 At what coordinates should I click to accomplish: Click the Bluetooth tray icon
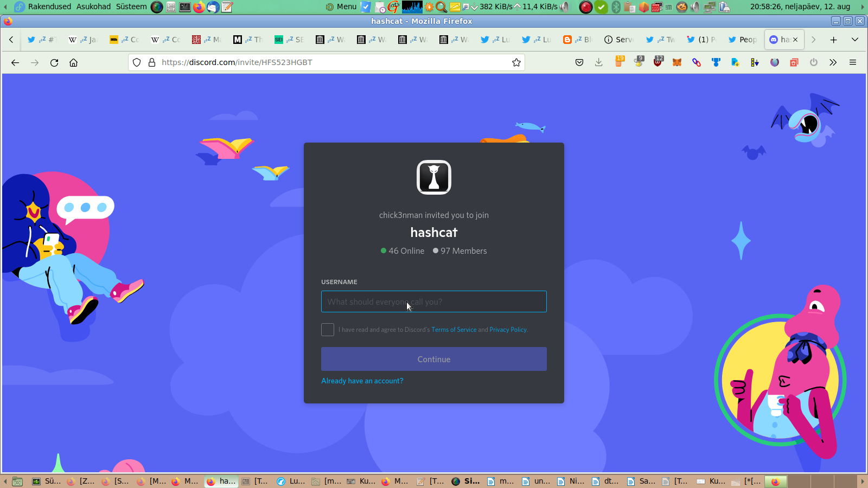point(616,7)
